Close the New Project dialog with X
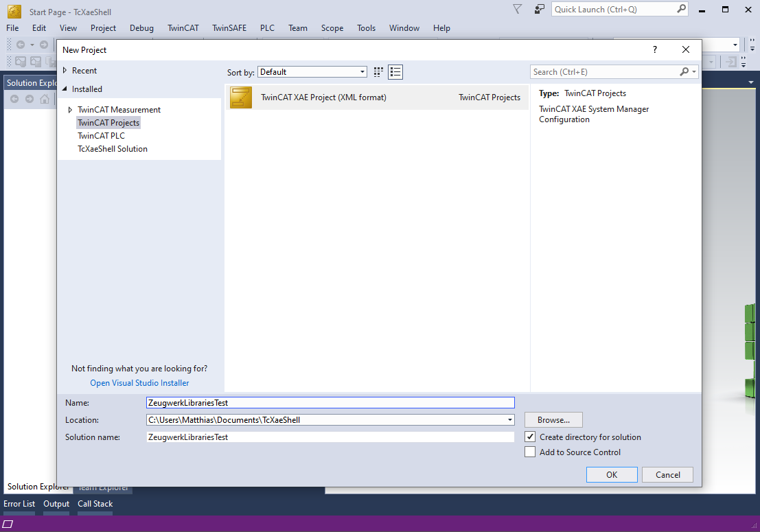760x532 pixels. (686, 49)
